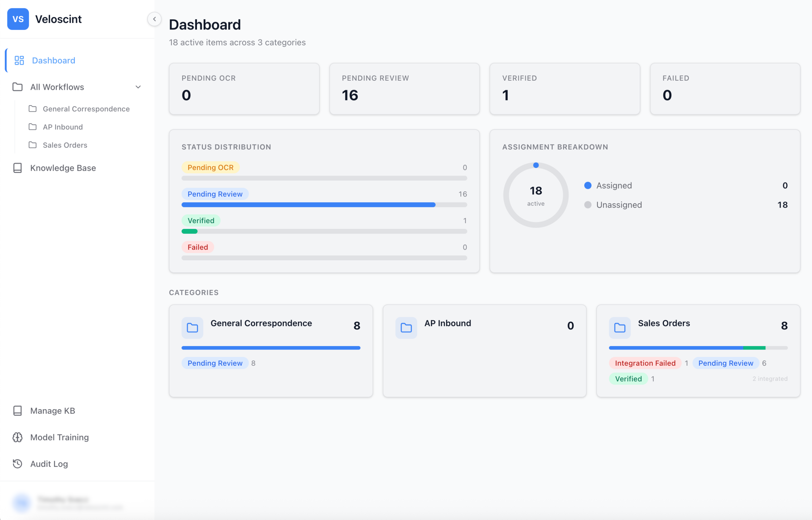The width and height of the screenshot is (812, 520).
Task: Click the '2 integrated' text
Action: (770, 379)
